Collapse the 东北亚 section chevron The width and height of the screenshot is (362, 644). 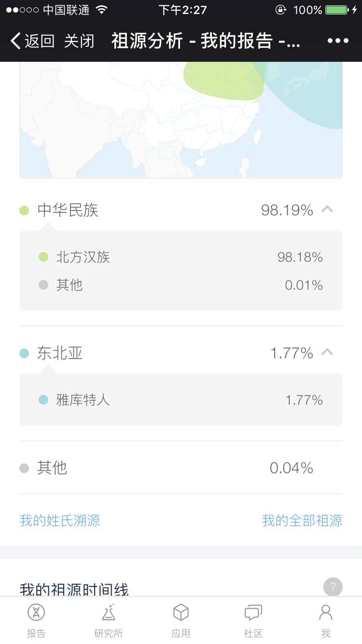pyautogui.click(x=327, y=352)
